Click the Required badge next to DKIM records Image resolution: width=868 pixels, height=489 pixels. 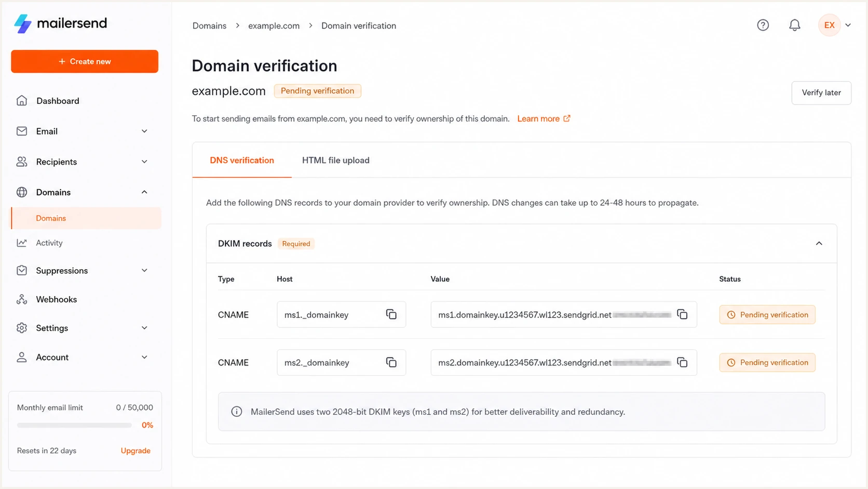(x=296, y=244)
